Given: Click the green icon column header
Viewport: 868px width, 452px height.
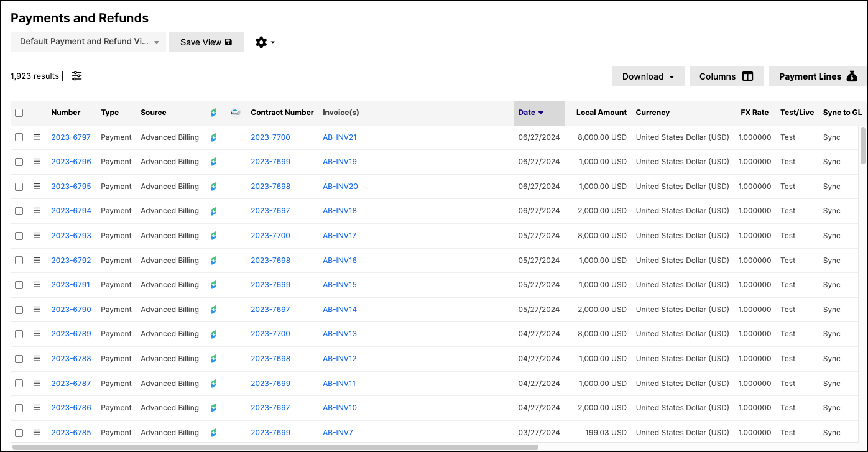Looking at the screenshot, I should pyautogui.click(x=213, y=113).
